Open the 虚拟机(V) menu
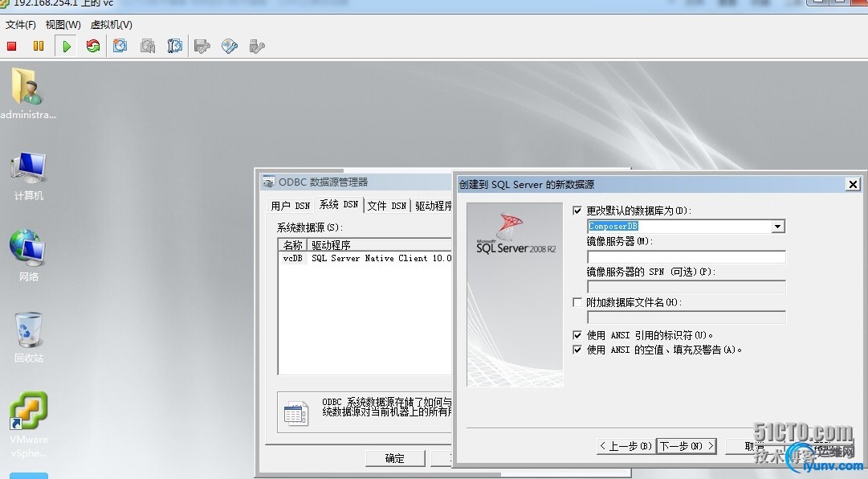Image resolution: width=868 pixels, height=479 pixels. click(x=111, y=24)
